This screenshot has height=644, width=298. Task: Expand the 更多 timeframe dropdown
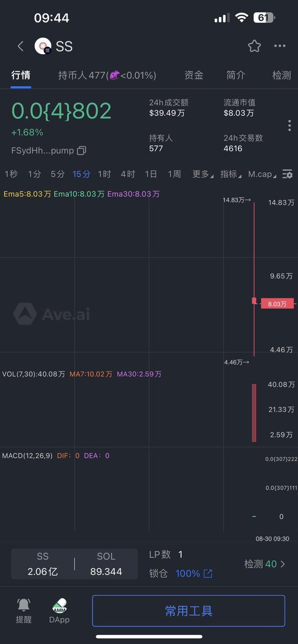(x=203, y=174)
